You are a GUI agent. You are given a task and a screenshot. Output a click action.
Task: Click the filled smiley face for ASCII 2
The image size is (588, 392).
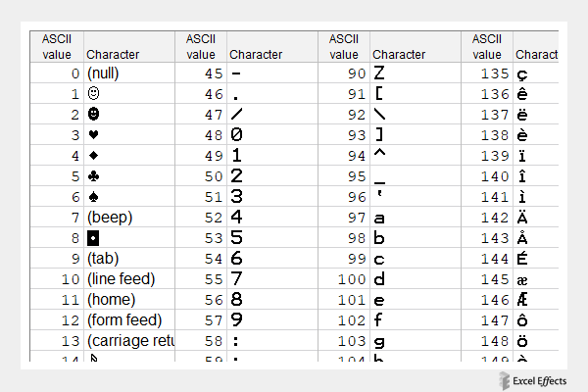[x=93, y=115]
